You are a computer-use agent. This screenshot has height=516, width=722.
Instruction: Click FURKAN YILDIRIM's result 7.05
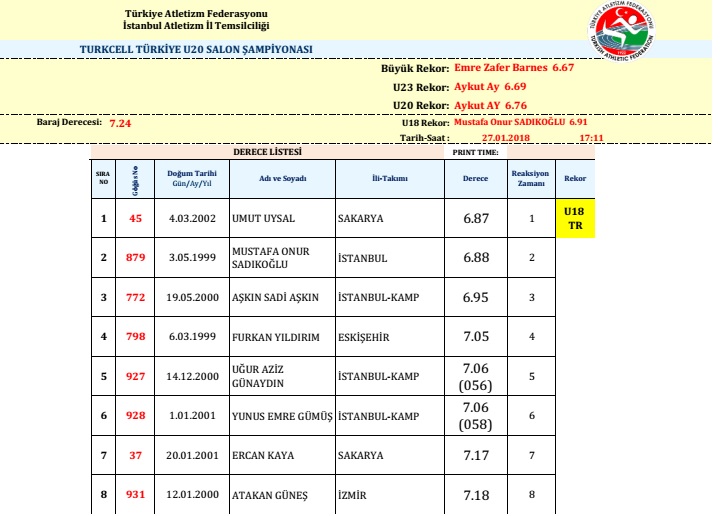click(476, 337)
